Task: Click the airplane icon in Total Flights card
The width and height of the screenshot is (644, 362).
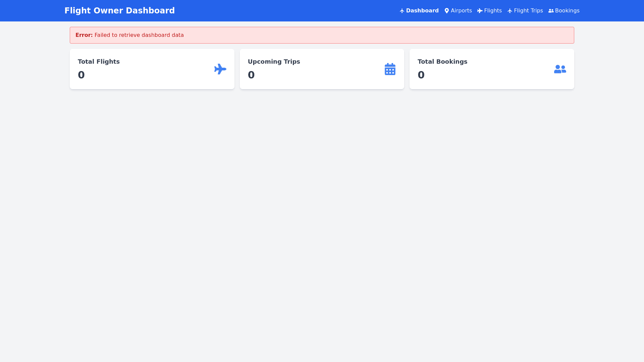Action: pos(220,69)
